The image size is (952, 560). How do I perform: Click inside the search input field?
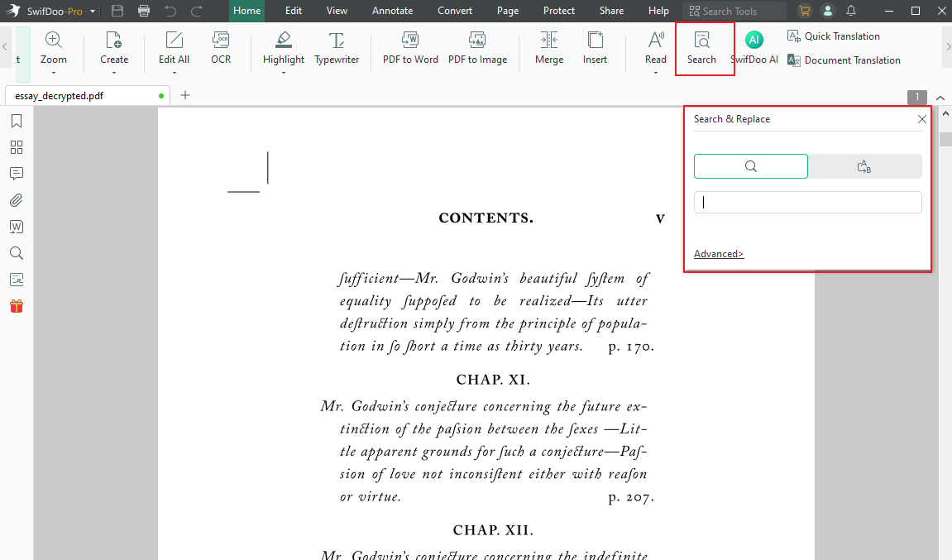(x=807, y=201)
